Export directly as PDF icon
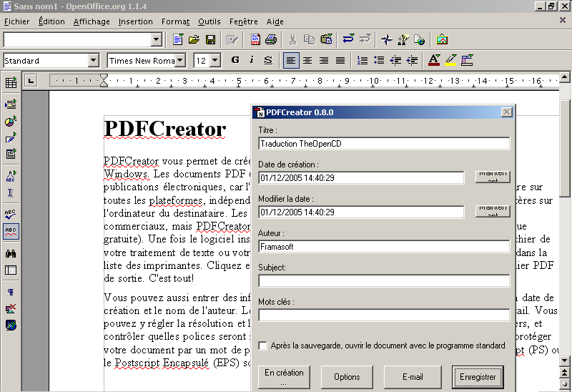This screenshot has width=572, height=392. click(255, 39)
